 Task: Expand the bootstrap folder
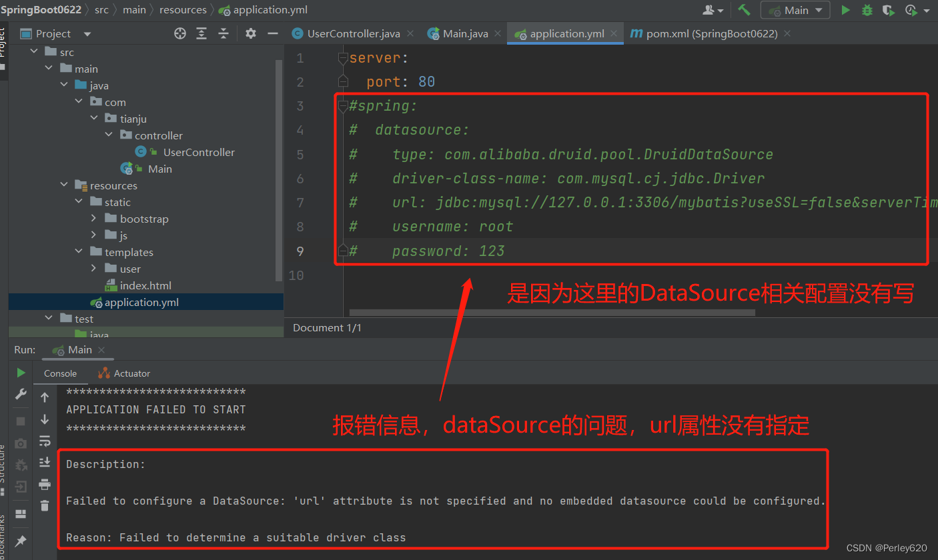pos(94,219)
